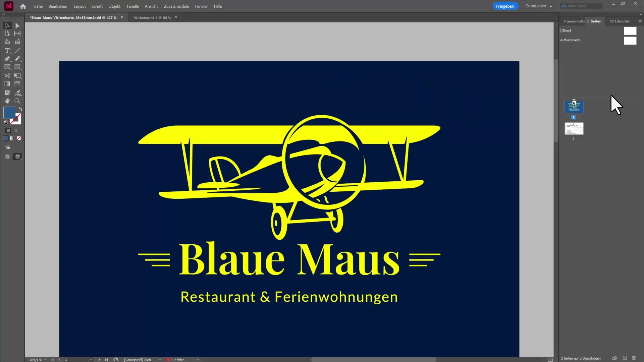Screen dimensions: 644x362
Task: Select the Rectangle Frame tool
Action: (x=7, y=67)
